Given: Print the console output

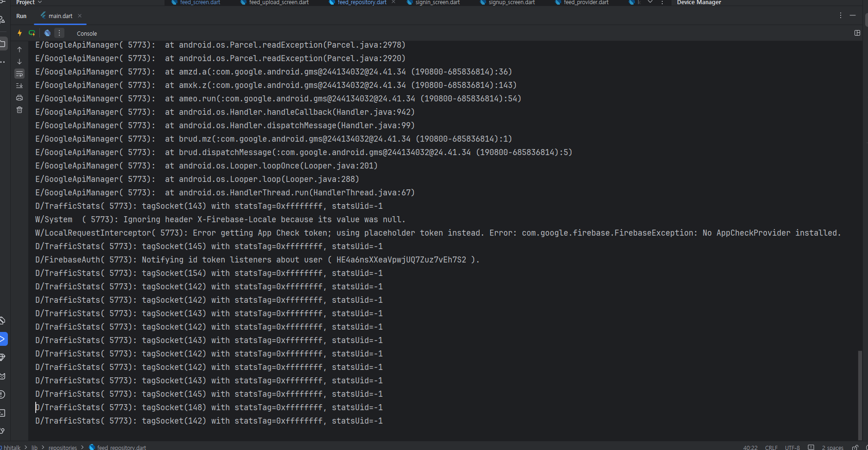Looking at the screenshot, I should (x=19, y=98).
